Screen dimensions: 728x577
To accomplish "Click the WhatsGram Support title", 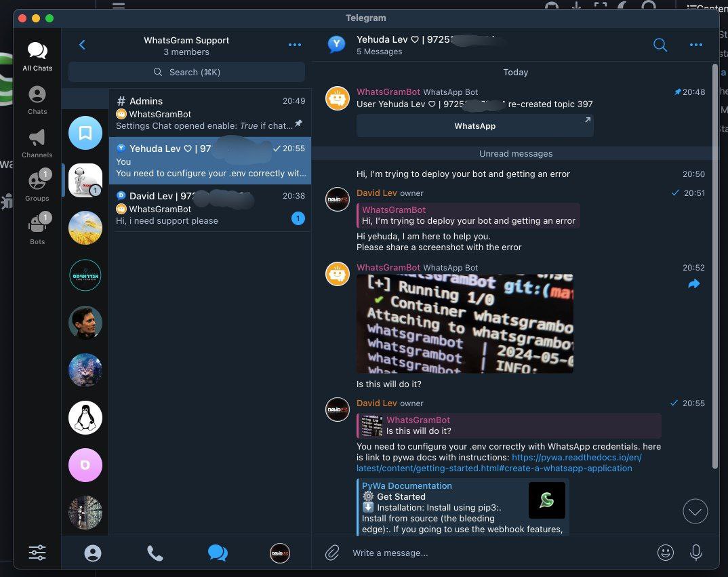I will coord(186,41).
